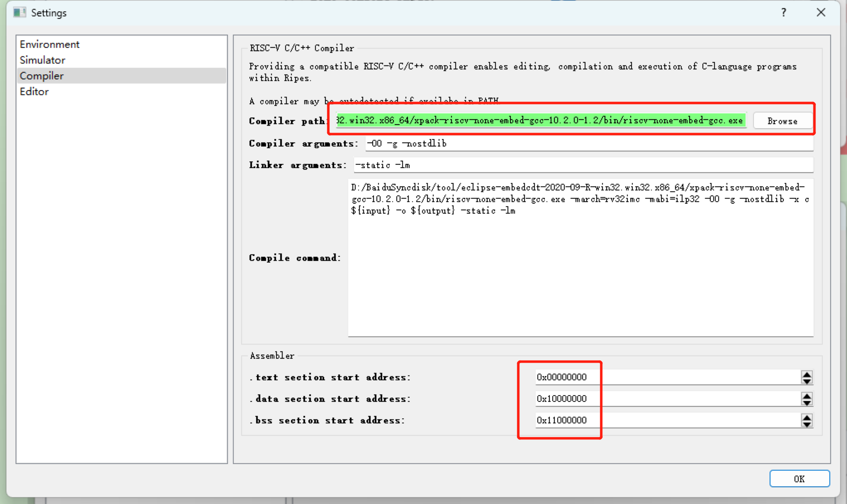Decrement the .bss section start address
The height and width of the screenshot is (504, 847).
pos(807,424)
